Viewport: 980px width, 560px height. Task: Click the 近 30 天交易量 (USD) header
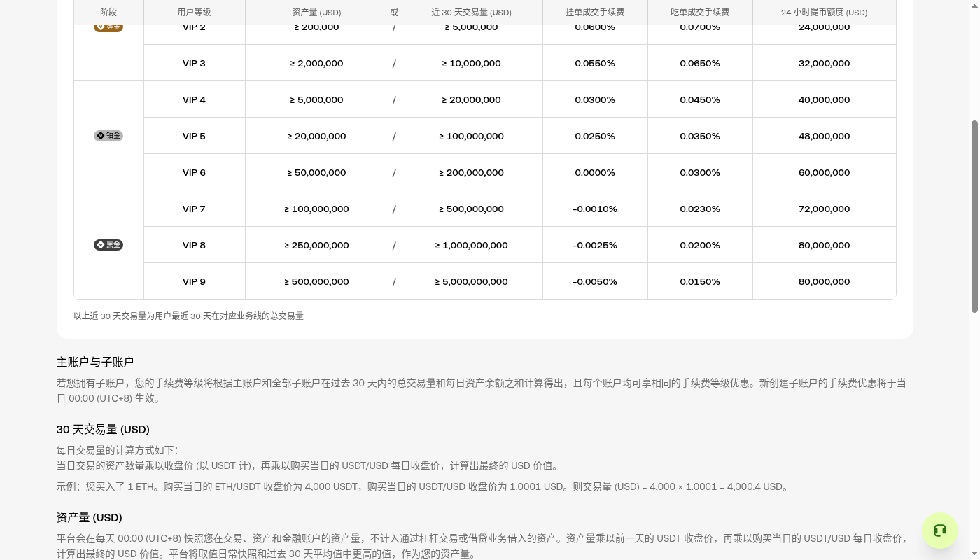click(471, 13)
